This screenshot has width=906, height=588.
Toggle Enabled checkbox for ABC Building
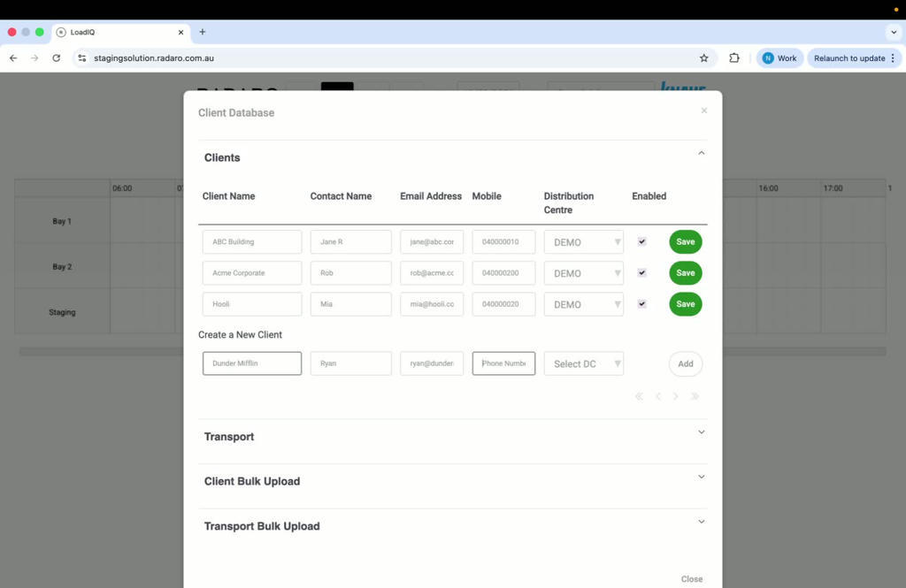642,241
